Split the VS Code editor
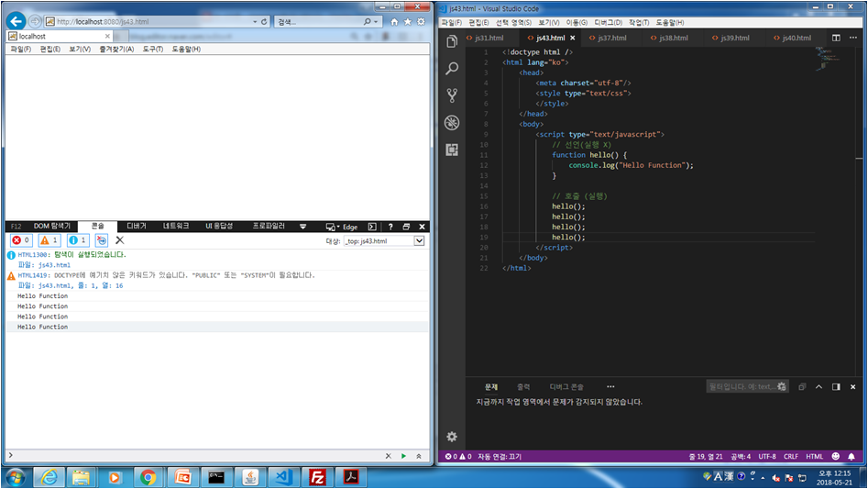The width and height of the screenshot is (868, 489). 836,38
